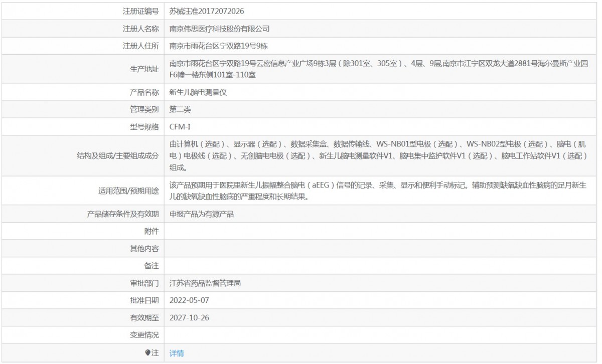602x364 pixels.
Task: Click the 变更情况 label
Action: click(x=144, y=334)
